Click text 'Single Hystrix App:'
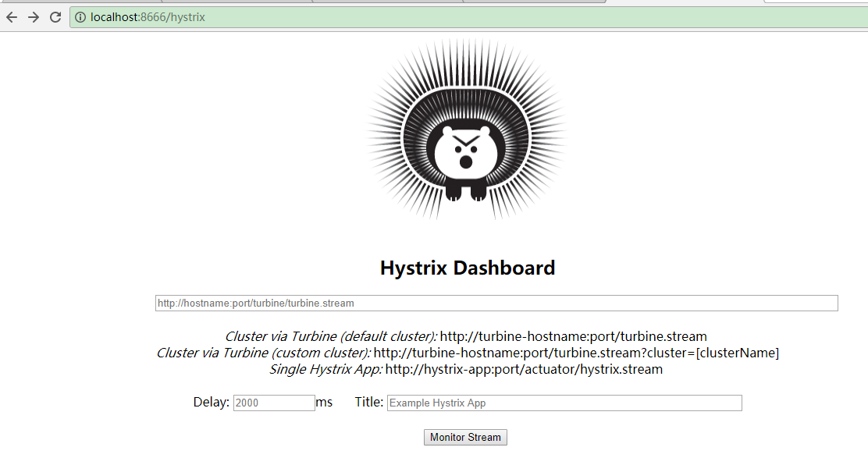The height and width of the screenshot is (465, 868). click(x=325, y=369)
